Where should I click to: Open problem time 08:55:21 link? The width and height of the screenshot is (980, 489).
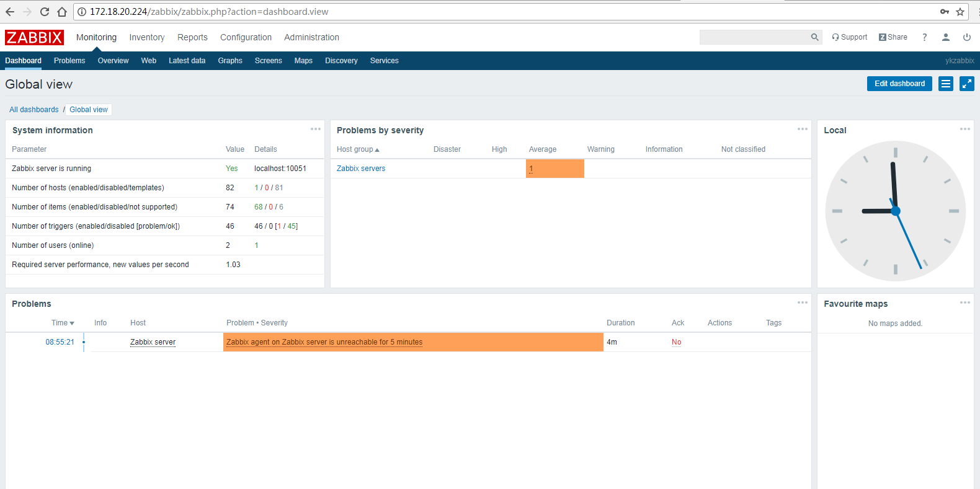60,342
